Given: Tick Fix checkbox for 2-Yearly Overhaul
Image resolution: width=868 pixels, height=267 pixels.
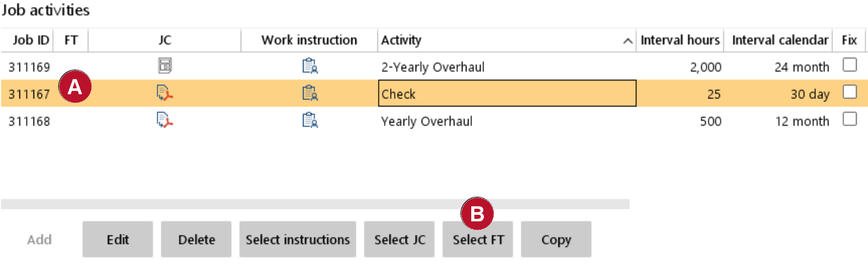Looking at the screenshot, I should [849, 66].
